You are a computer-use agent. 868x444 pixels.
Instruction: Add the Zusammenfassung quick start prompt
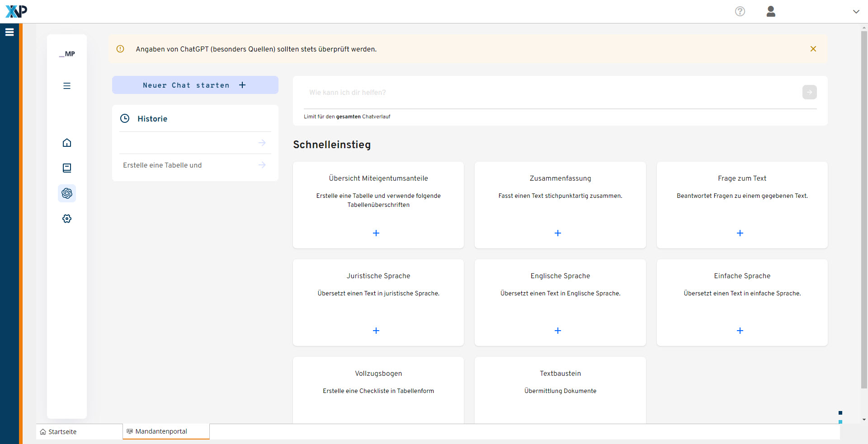pos(557,233)
